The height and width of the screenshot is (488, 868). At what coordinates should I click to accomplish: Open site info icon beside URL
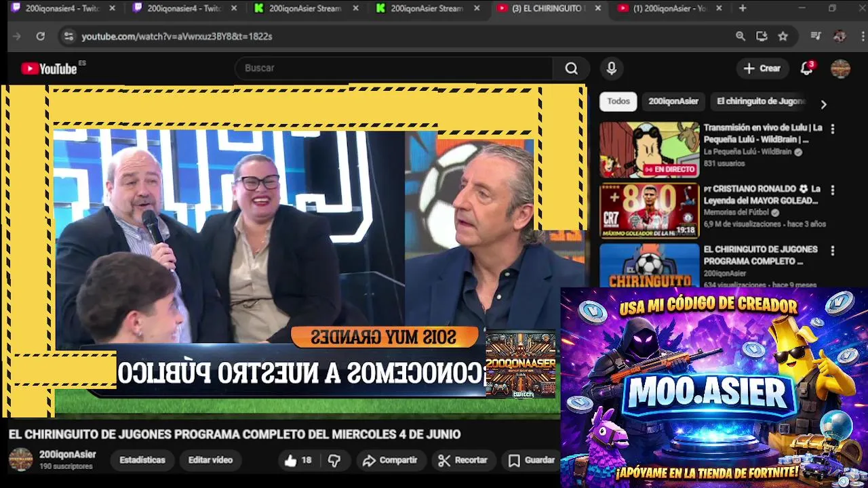point(68,37)
